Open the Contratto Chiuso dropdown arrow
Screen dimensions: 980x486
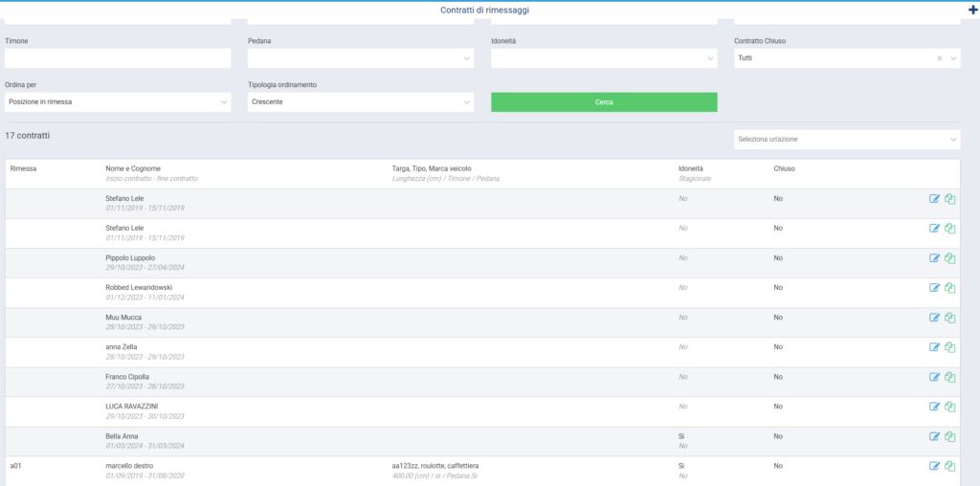point(953,58)
